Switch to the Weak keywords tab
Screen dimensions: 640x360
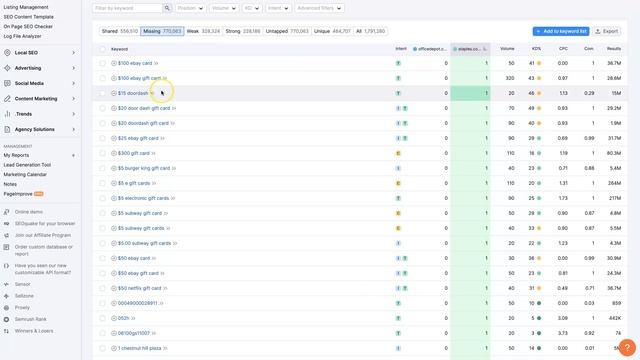203,31
